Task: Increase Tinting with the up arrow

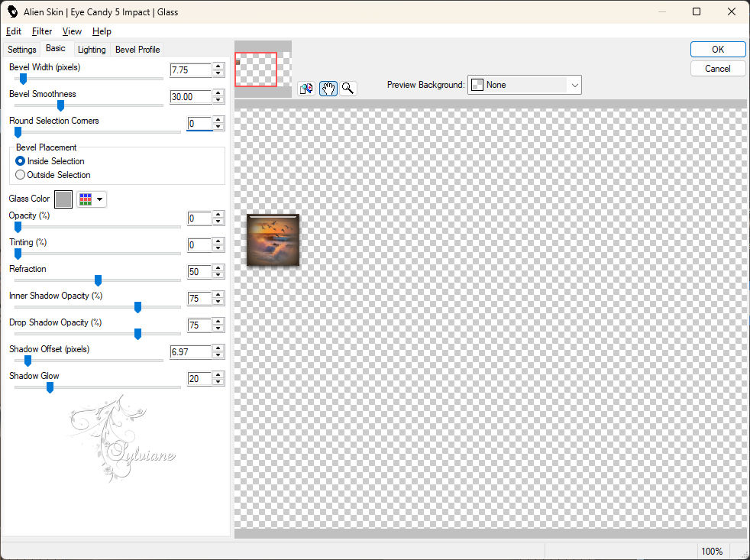Action: (218, 241)
